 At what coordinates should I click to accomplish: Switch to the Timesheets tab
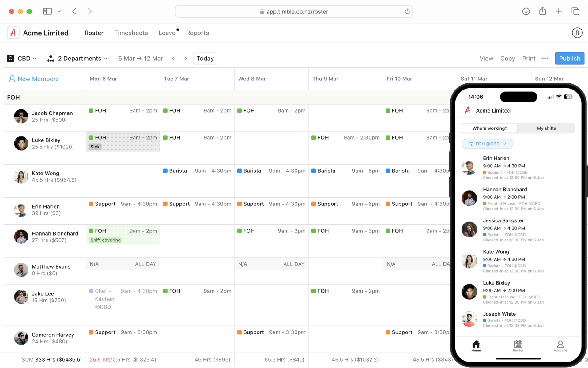tap(131, 33)
